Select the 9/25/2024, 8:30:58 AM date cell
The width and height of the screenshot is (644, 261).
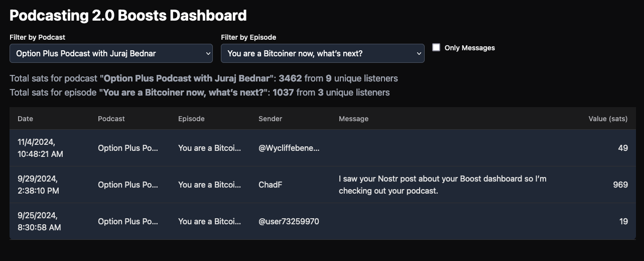click(39, 221)
